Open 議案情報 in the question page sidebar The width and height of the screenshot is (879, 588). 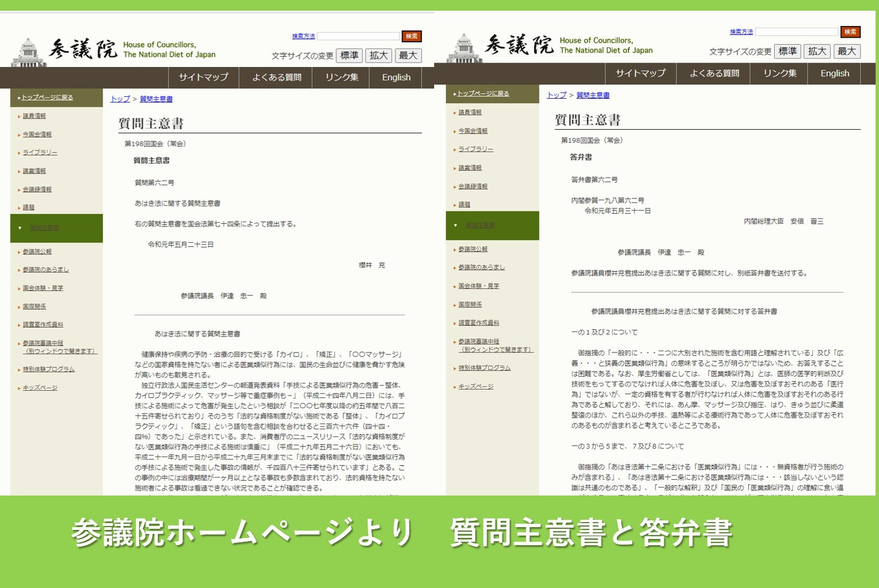pyautogui.click(x=34, y=171)
